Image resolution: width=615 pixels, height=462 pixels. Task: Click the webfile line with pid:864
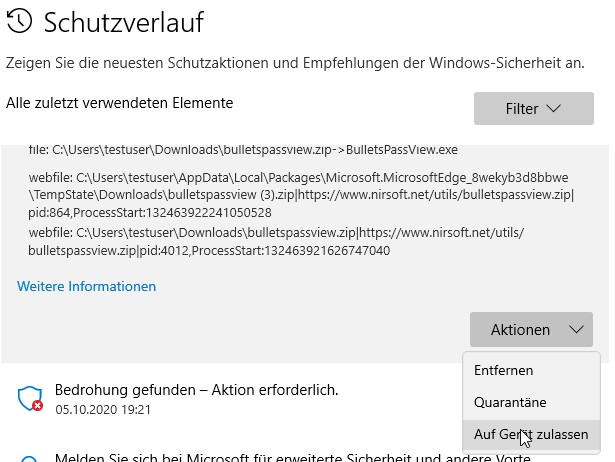[x=300, y=195]
